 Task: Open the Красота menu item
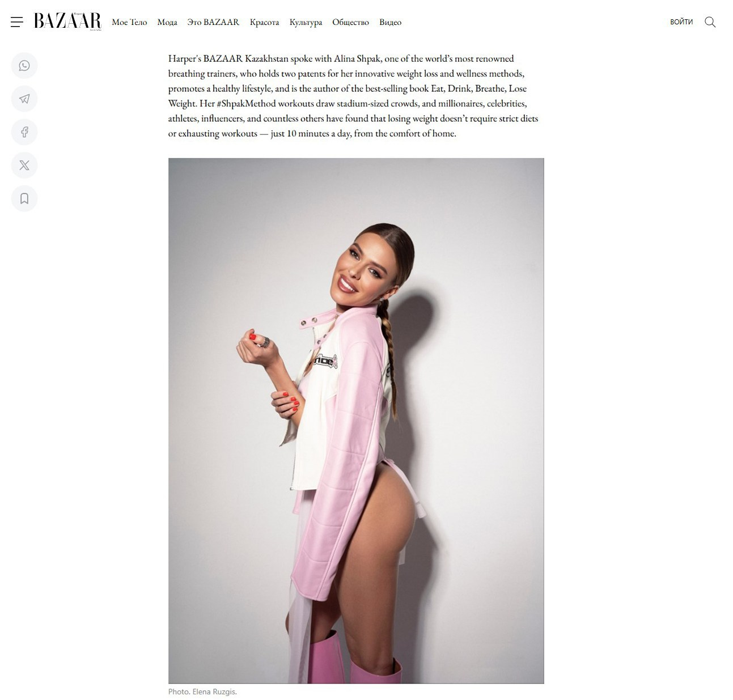264,22
